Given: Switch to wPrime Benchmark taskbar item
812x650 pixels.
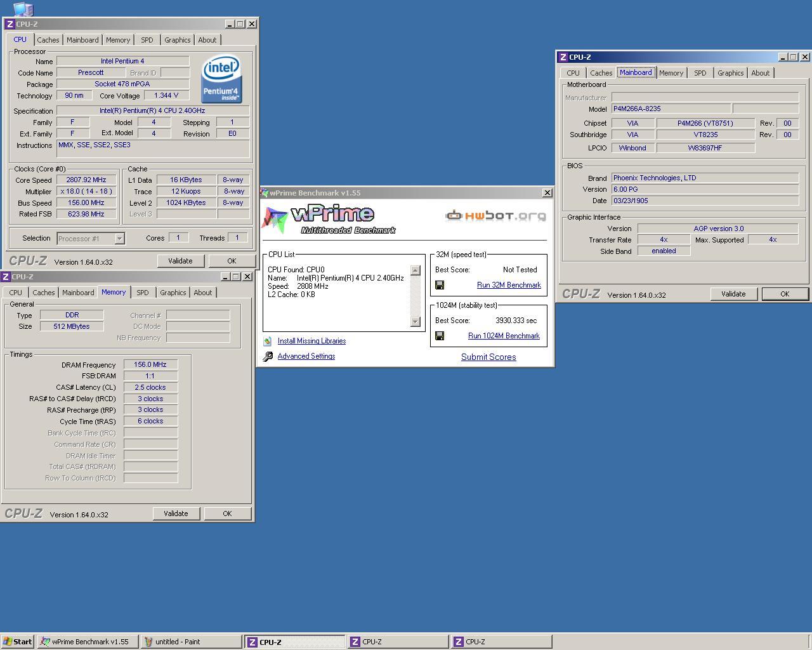Looking at the screenshot, I should tap(88, 642).
